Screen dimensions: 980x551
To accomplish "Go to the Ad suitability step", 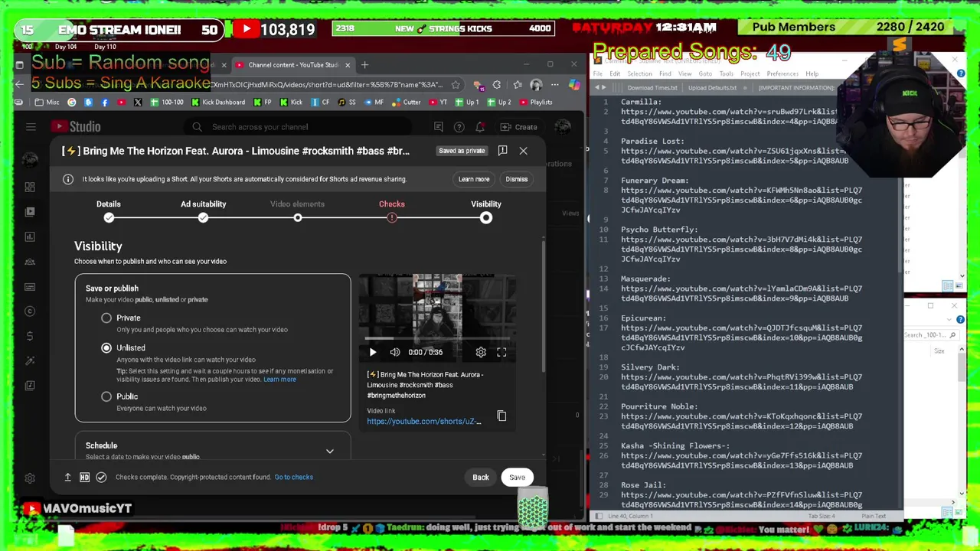I will tap(203, 210).
